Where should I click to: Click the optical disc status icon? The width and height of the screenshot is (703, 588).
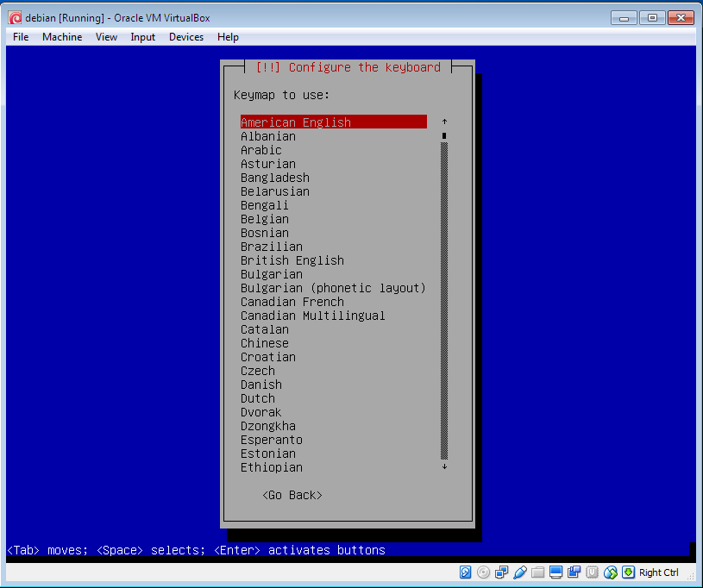[483, 572]
